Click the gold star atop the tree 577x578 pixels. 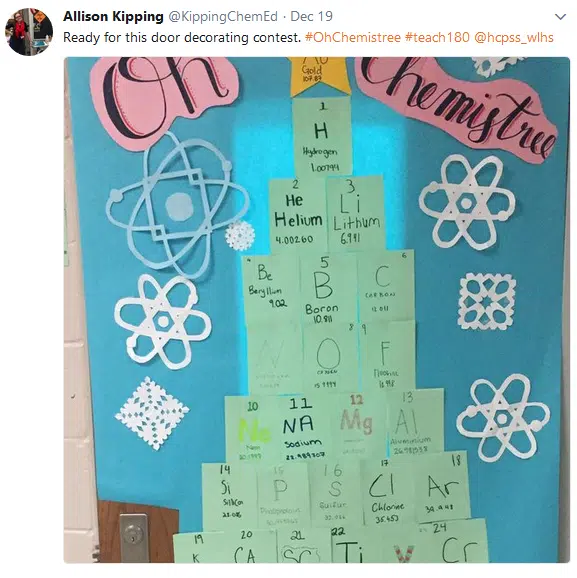click(x=320, y=76)
